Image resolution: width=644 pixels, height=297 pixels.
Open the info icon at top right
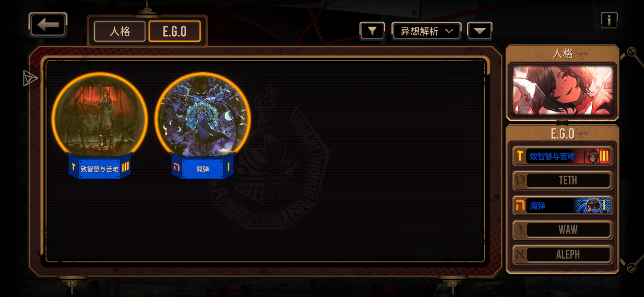coord(609,20)
